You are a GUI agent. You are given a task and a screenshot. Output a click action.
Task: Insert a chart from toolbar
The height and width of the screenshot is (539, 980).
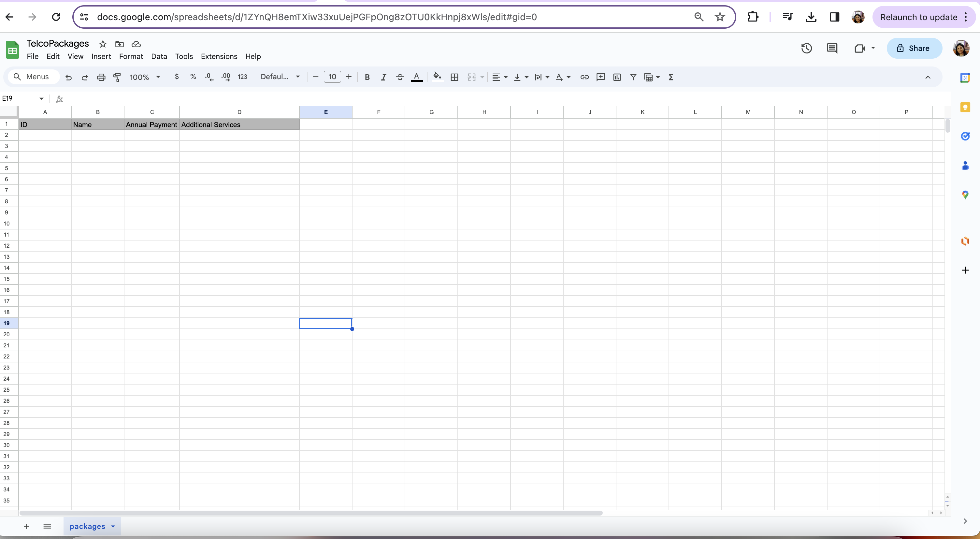pyautogui.click(x=617, y=77)
